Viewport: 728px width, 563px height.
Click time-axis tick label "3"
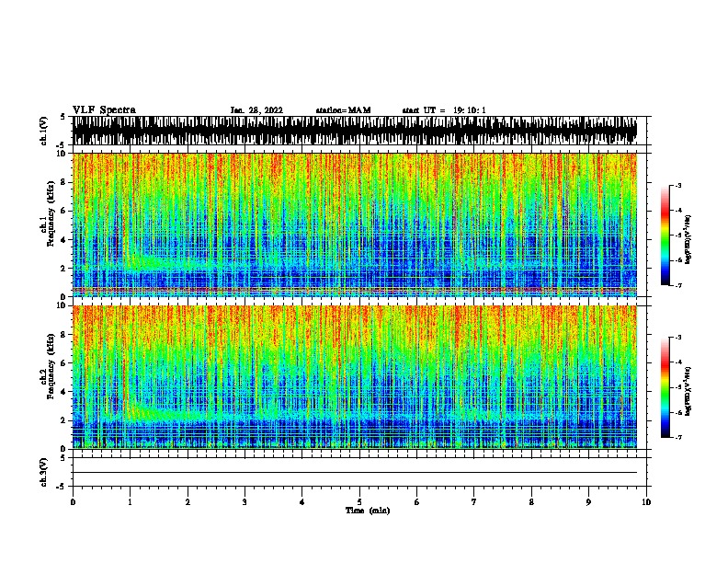point(245,502)
